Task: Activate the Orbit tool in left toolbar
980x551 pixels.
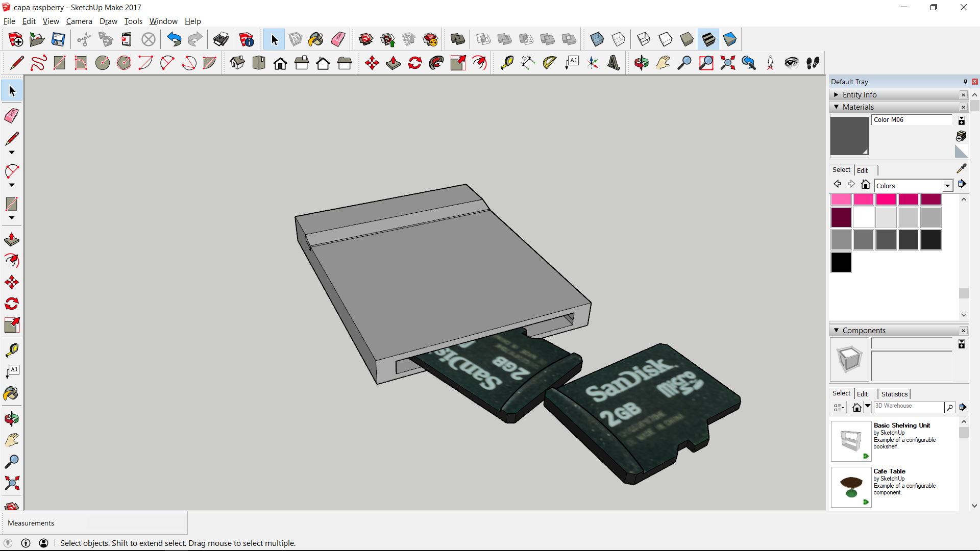Action: pyautogui.click(x=12, y=419)
